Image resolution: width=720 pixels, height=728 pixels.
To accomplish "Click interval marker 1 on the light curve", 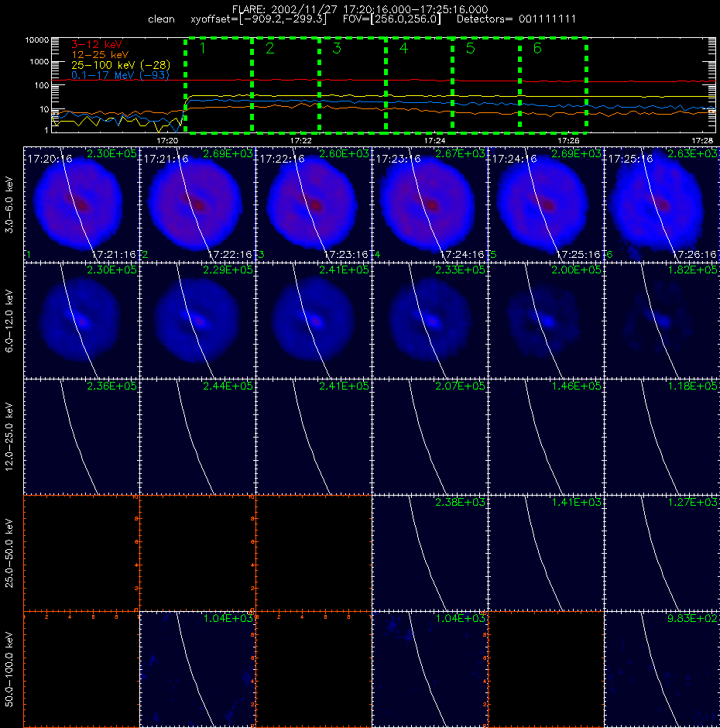I will [x=202, y=48].
